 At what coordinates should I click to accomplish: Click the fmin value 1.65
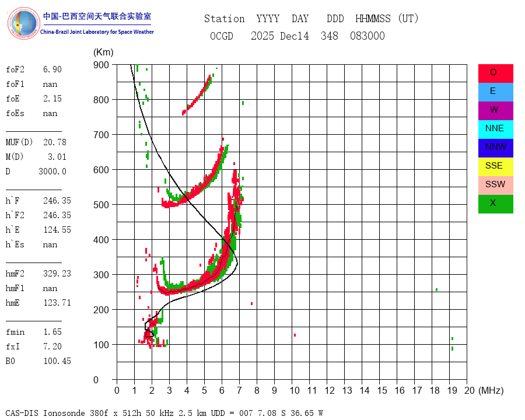(x=52, y=332)
